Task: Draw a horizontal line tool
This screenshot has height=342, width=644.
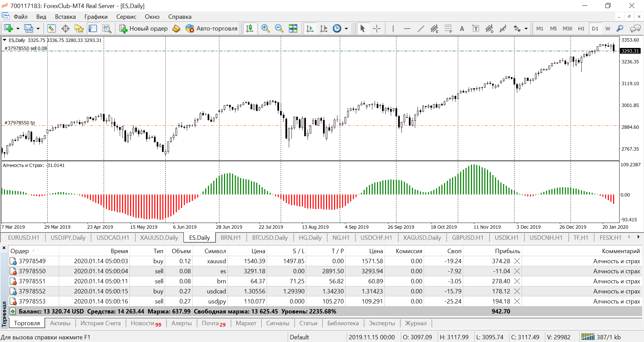Action: 407,28
